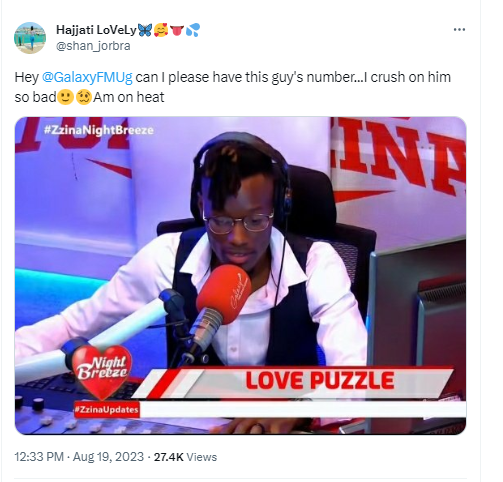The image size is (503, 482).
Task: Open the Hajjati LoVeLy display name
Action: pos(96,30)
